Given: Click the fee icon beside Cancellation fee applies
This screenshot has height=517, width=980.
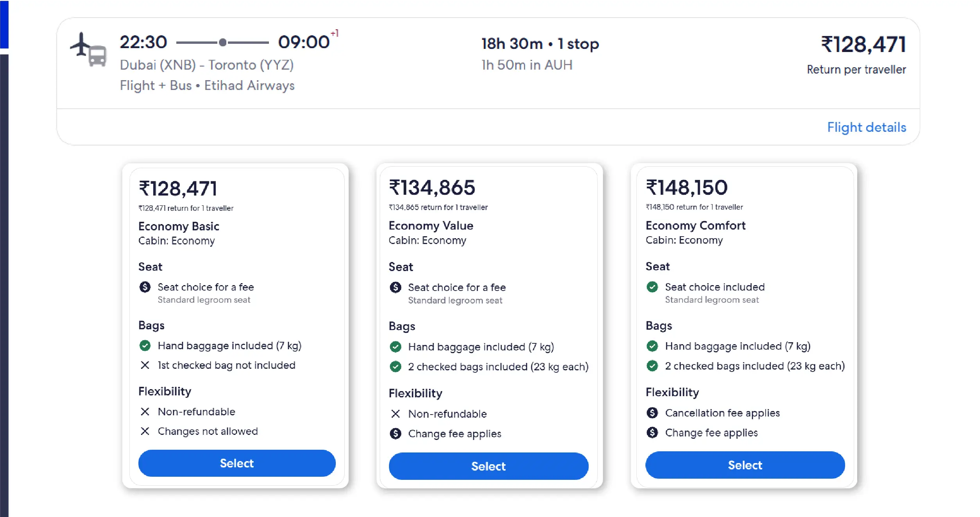Looking at the screenshot, I should [652, 413].
